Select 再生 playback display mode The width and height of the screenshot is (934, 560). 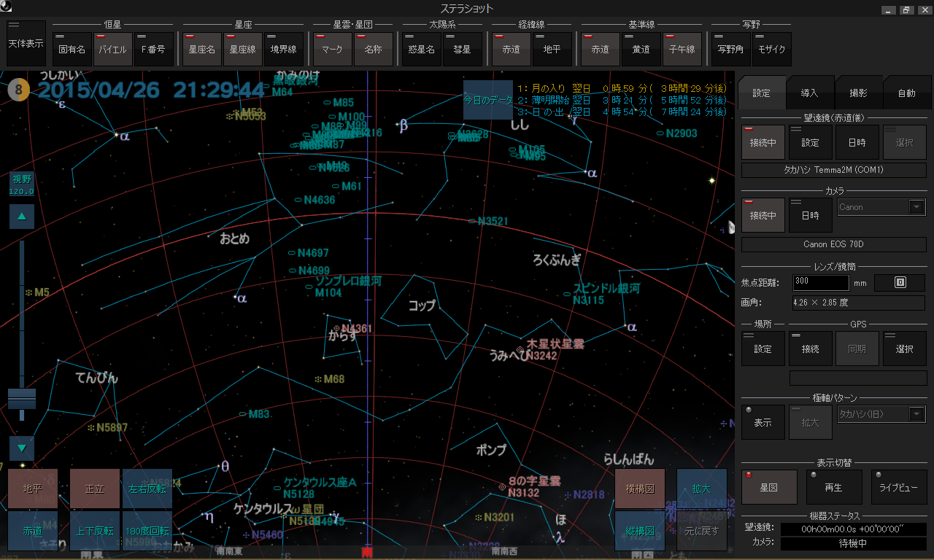coord(834,487)
